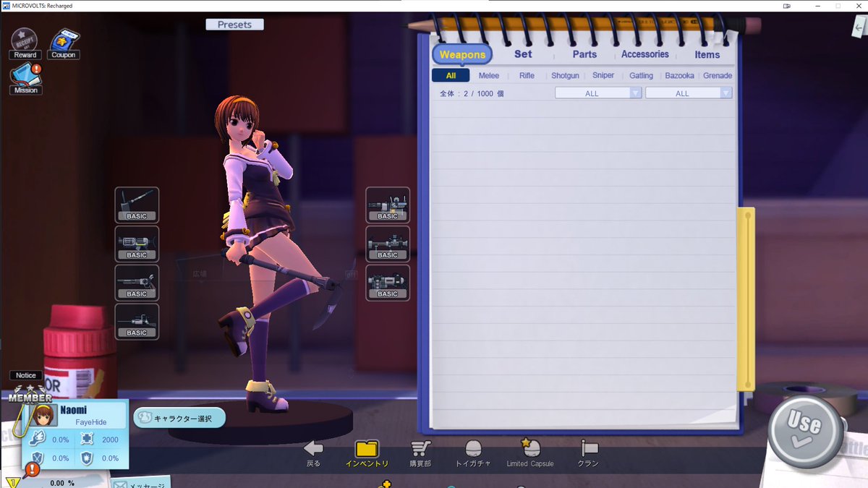Open the Limited Capsule icon
Viewport: 868px width, 488px height.
532,448
